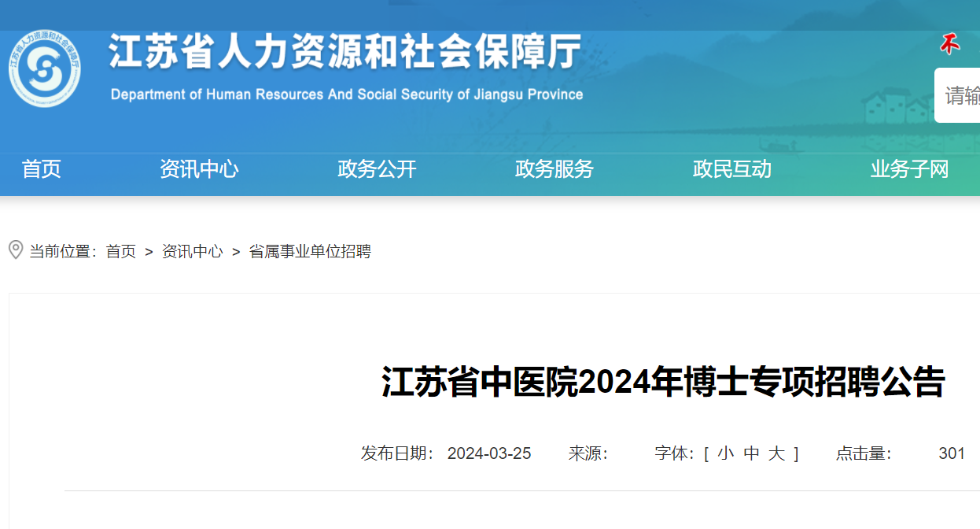Image resolution: width=980 pixels, height=529 pixels.
Task: Click the location pin icon beside 当前位置
Action: click(x=15, y=250)
